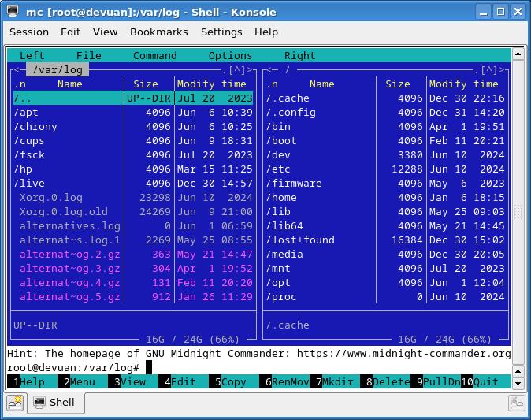
Task: Click the left panel /var/log path label
Action: point(58,70)
